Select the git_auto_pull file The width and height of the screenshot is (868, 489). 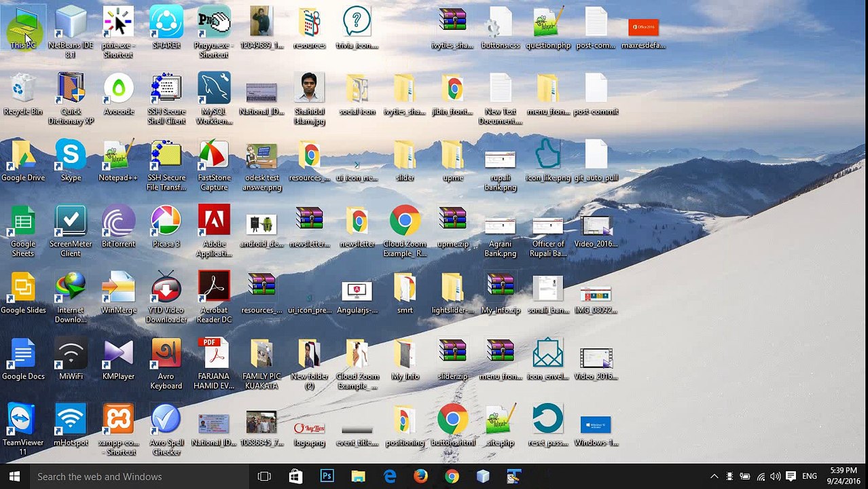coord(596,160)
